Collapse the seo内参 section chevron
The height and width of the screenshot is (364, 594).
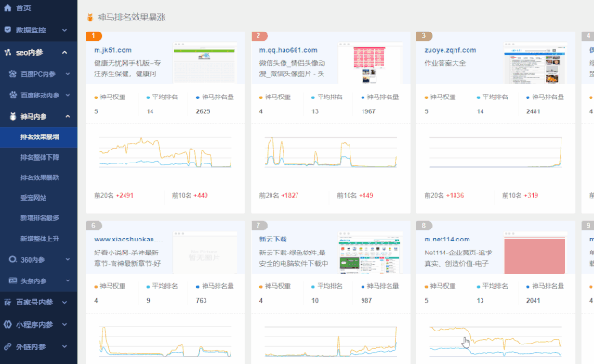65,52
